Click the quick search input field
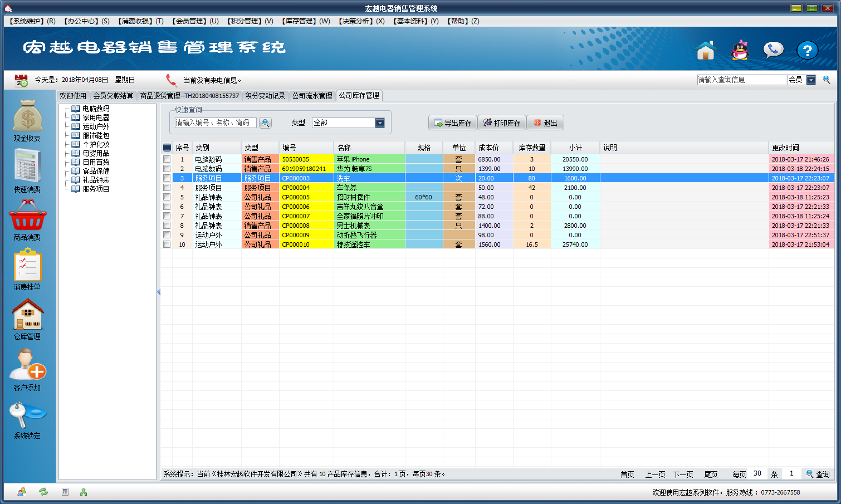 (215, 123)
